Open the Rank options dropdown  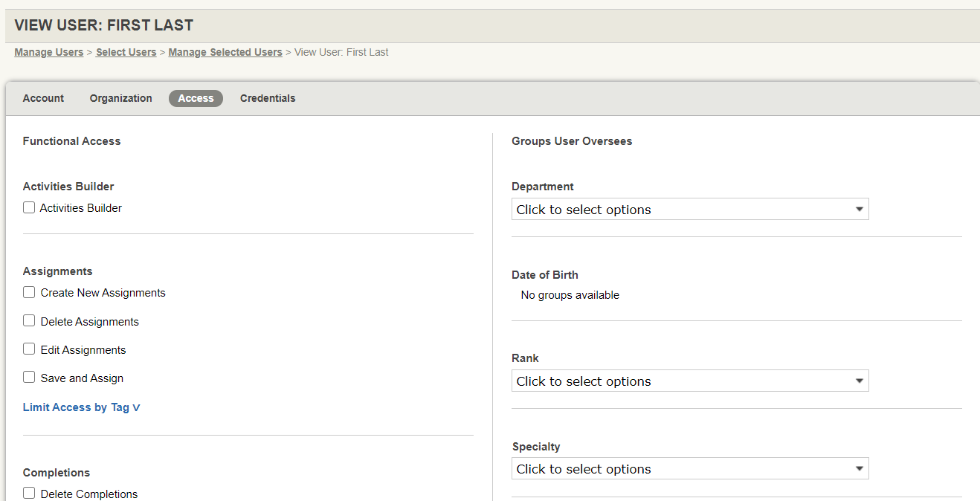[690, 381]
